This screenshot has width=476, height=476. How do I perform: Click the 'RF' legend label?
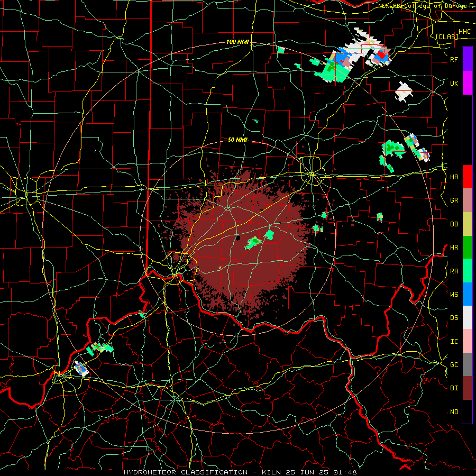454,59
